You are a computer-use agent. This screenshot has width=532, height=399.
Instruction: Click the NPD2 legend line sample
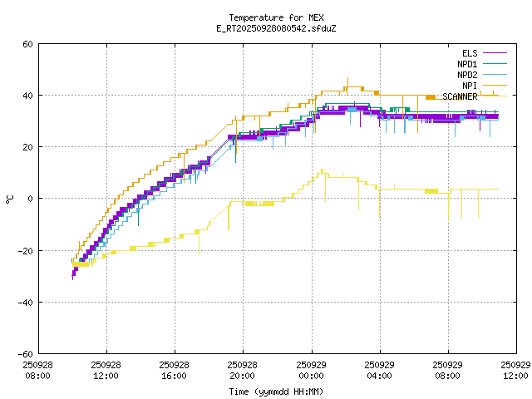pos(495,75)
